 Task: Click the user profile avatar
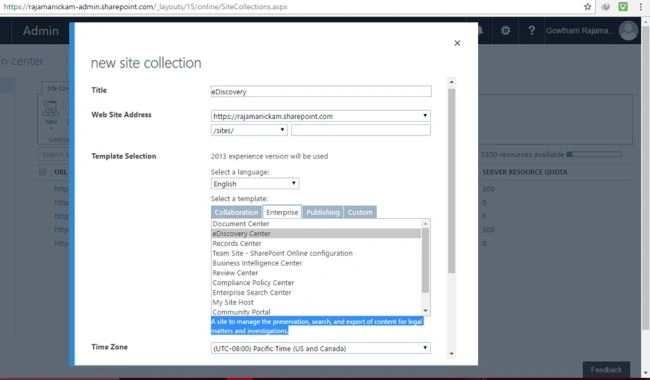(628, 31)
